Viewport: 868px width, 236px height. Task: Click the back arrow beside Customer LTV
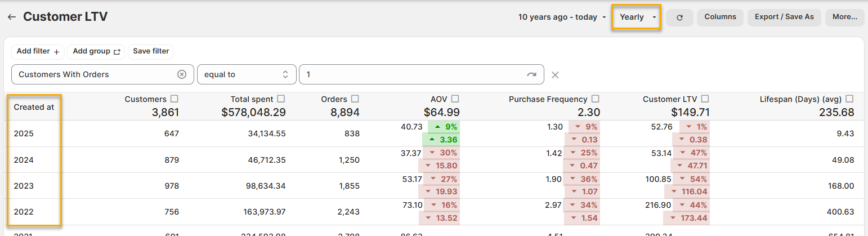pyautogui.click(x=11, y=17)
